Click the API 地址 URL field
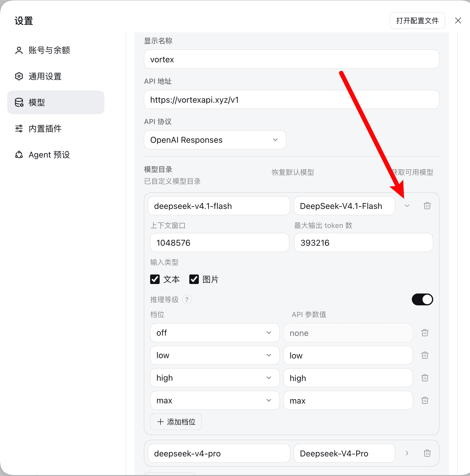Image resolution: width=470 pixels, height=476 pixels. [x=292, y=99]
